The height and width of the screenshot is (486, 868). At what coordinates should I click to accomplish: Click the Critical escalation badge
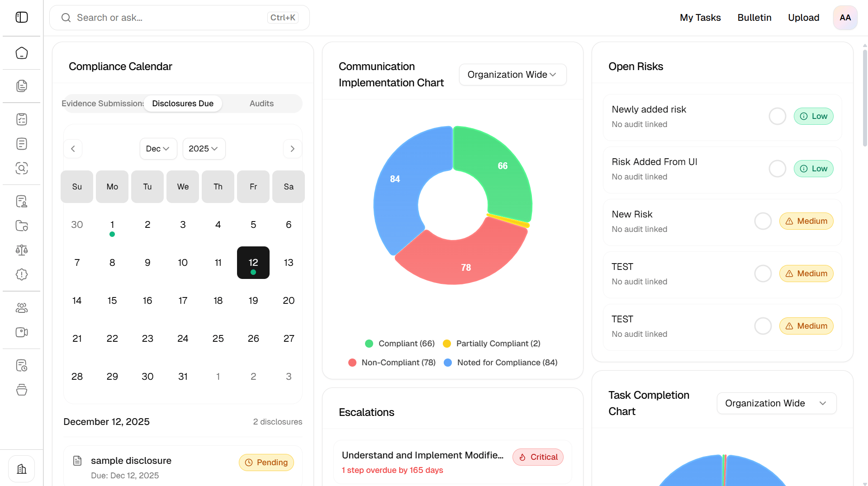pyautogui.click(x=538, y=457)
